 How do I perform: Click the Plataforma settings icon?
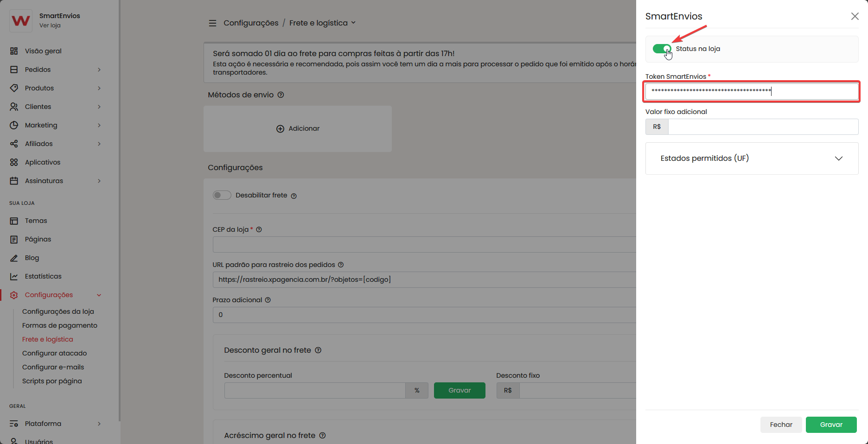pyautogui.click(x=14, y=424)
